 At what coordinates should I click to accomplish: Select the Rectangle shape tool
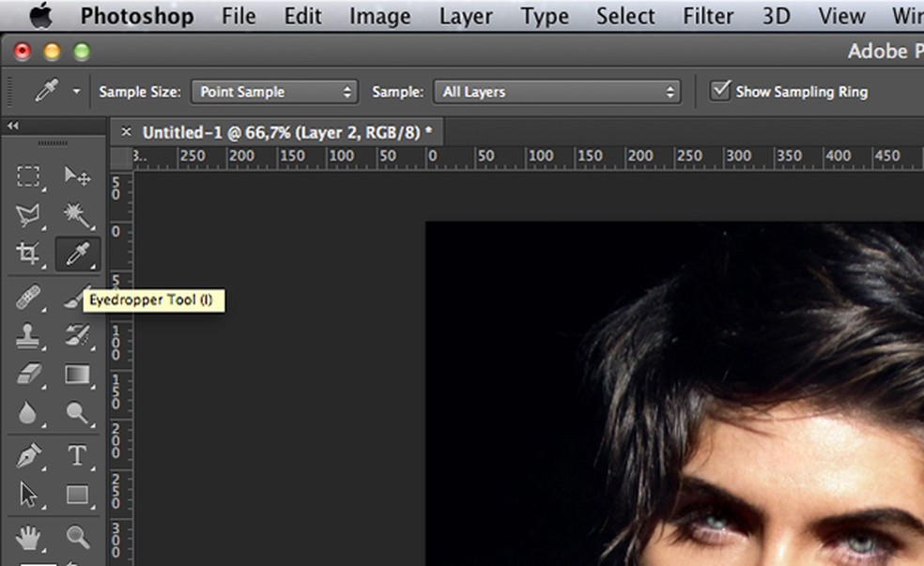[77, 495]
